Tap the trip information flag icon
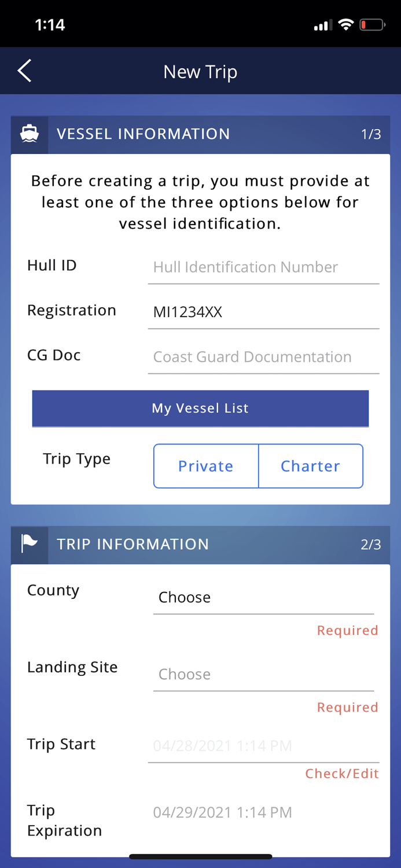This screenshot has height=868, width=401. [30, 544]
